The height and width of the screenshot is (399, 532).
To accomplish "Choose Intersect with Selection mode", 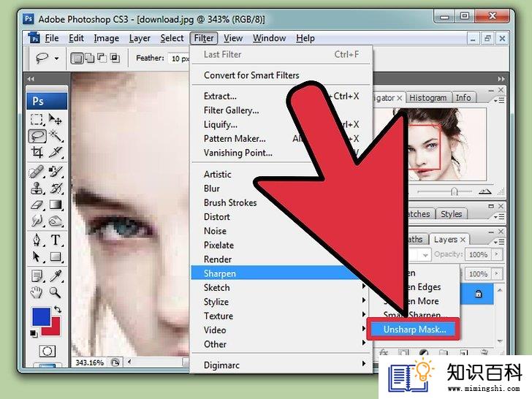I will coord(115,58).
